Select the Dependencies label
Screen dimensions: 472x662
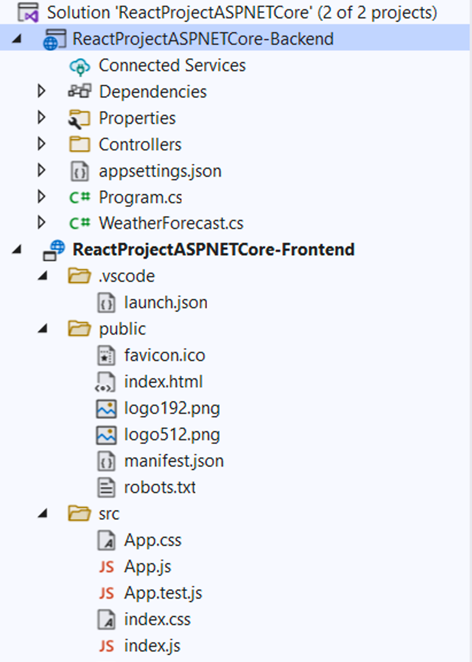153,92
